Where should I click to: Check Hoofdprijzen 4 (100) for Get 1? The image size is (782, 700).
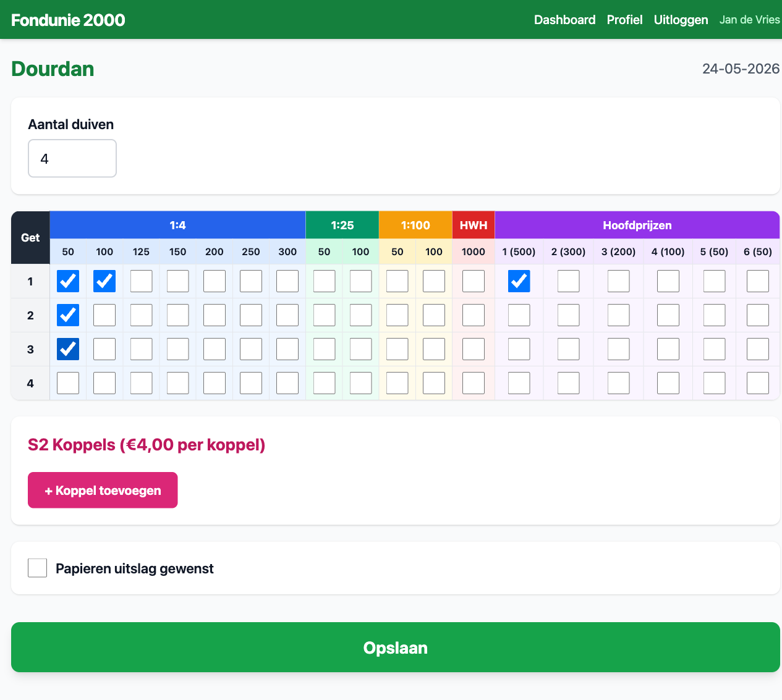coord(668,281)
